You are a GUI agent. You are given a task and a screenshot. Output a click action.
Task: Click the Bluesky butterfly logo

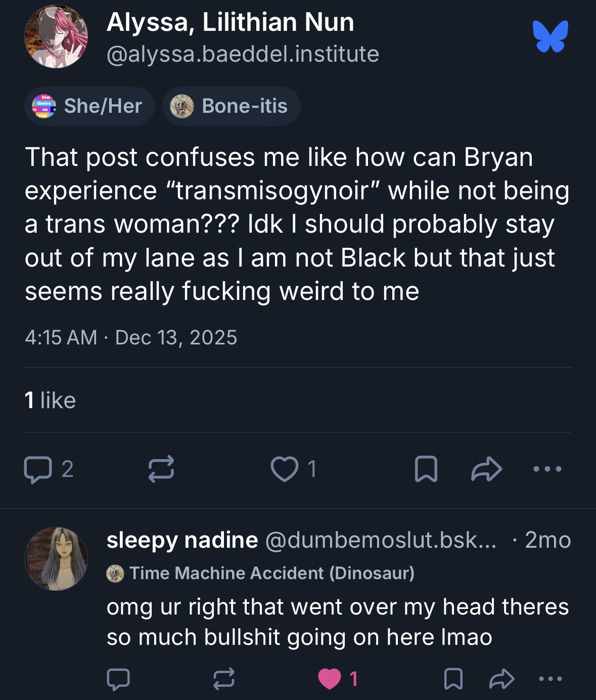click(x=550, y=36)
